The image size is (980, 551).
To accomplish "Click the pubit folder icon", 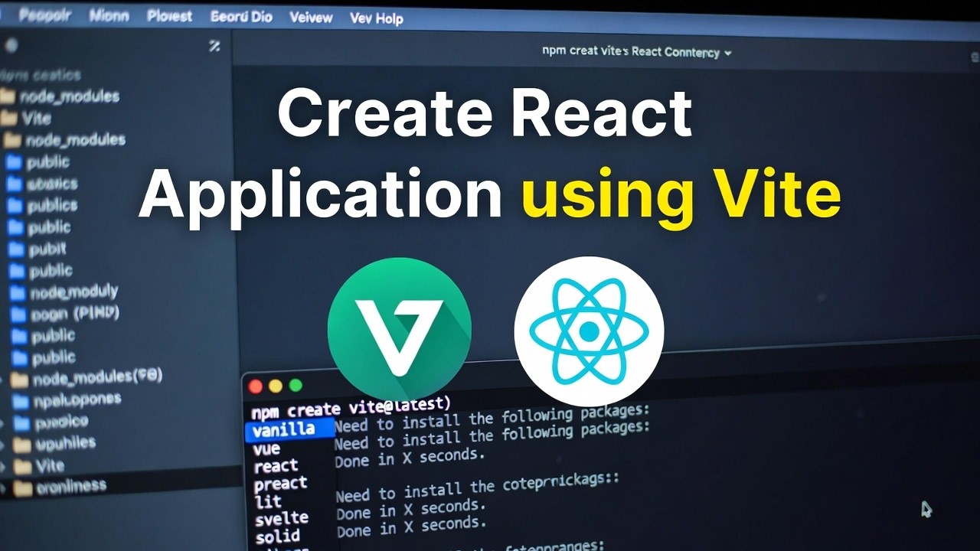I will click(x=16, y=249).
